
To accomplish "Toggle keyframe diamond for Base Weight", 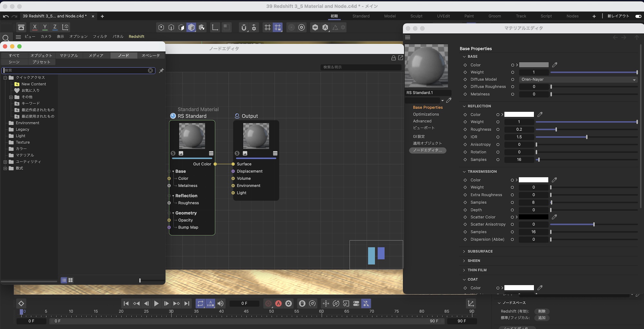I will tap(465, 72).
